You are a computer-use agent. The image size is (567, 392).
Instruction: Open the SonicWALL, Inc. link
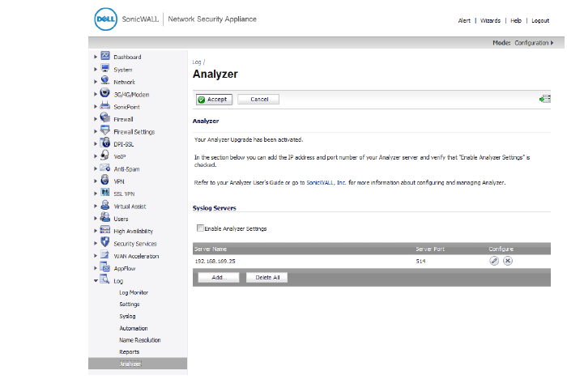(x=326, y=182)
